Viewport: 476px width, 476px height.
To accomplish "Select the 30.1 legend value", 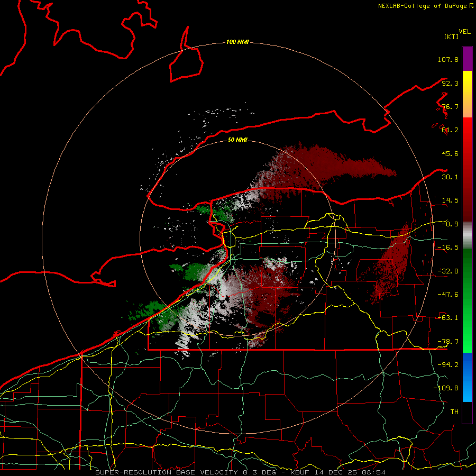I will click(x=450, y=177).
